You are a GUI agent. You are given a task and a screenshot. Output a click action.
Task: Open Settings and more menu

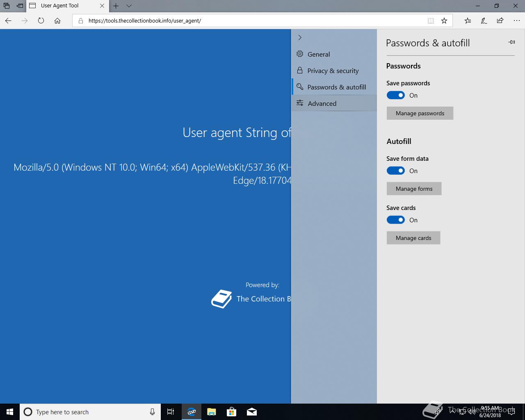[516, 21]
